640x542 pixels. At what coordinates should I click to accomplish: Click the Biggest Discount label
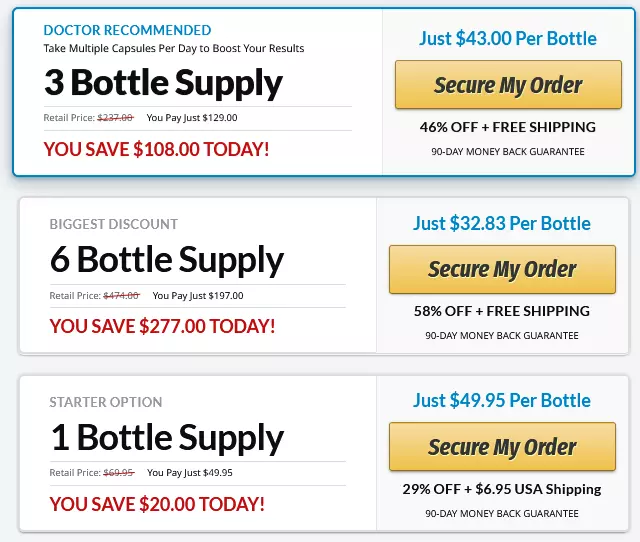(x=113, y=224)
